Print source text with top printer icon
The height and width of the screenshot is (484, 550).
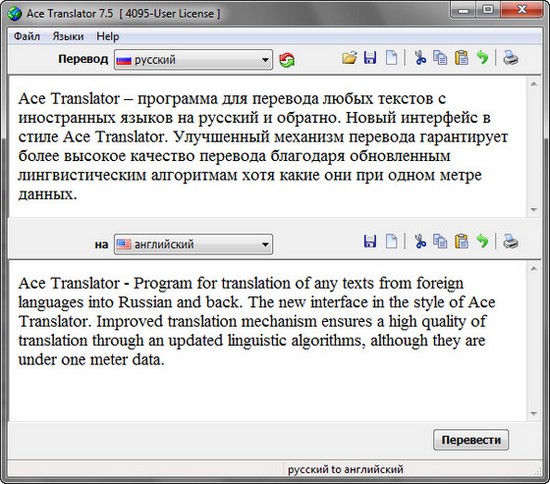511,58
